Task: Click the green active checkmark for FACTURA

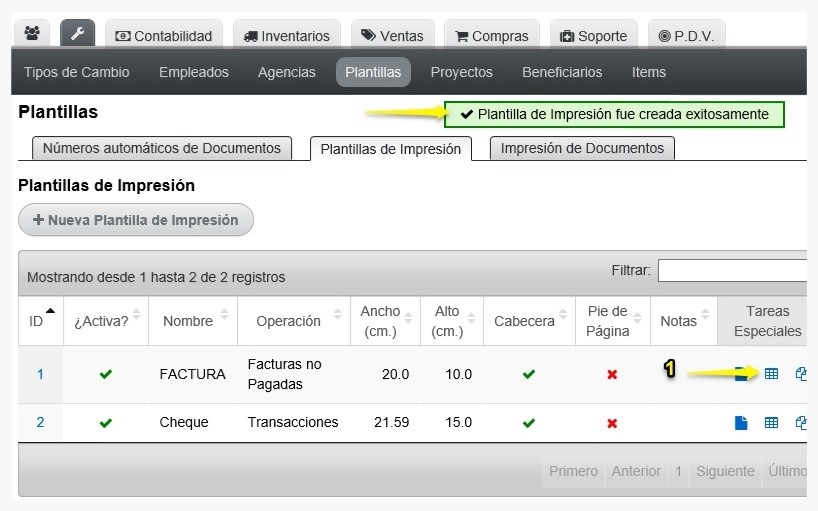Action: (x=106, y=374)
